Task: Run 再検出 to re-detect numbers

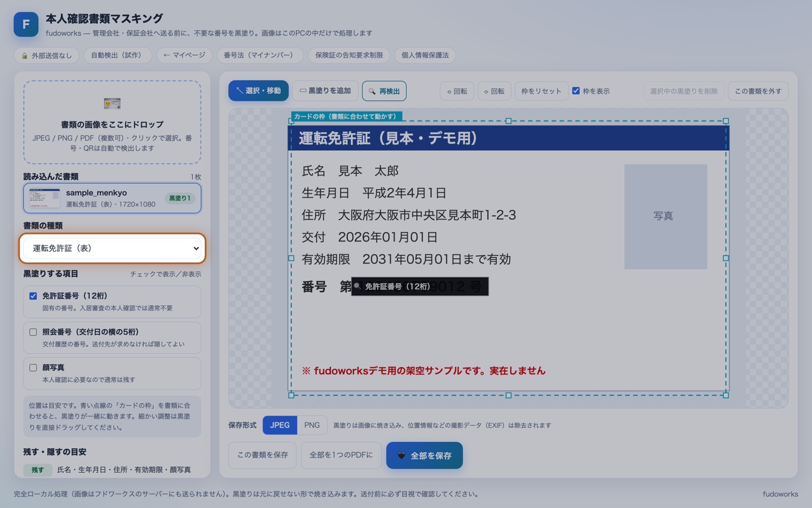Action: pyautogui.click(x=384, y=91)
